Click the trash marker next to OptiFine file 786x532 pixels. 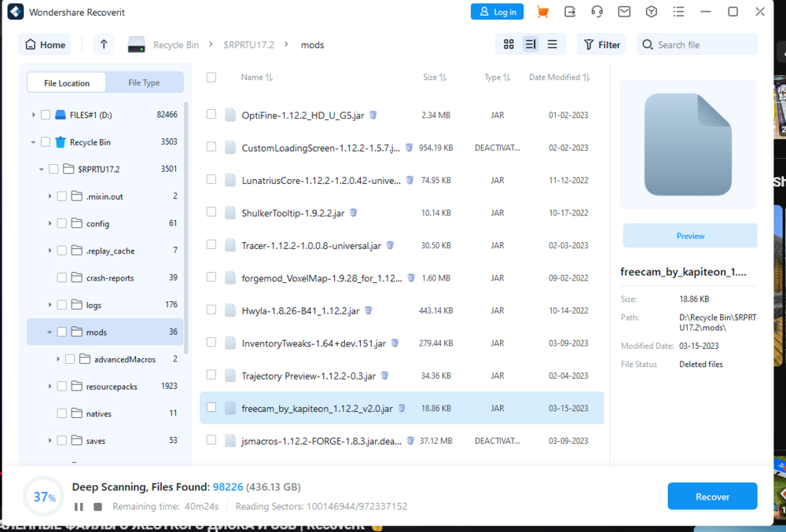pyautogui.click(x=373, y=116)
